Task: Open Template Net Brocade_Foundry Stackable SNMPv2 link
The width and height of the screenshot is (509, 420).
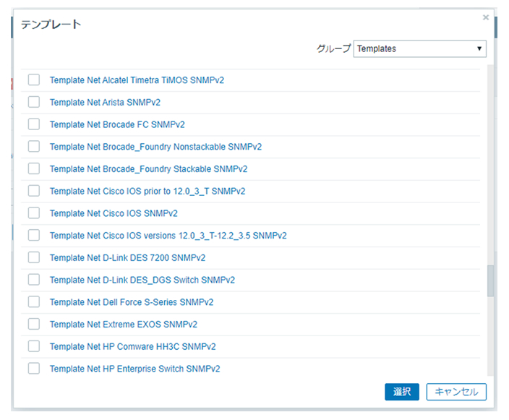Action: (x=148, y=169)
